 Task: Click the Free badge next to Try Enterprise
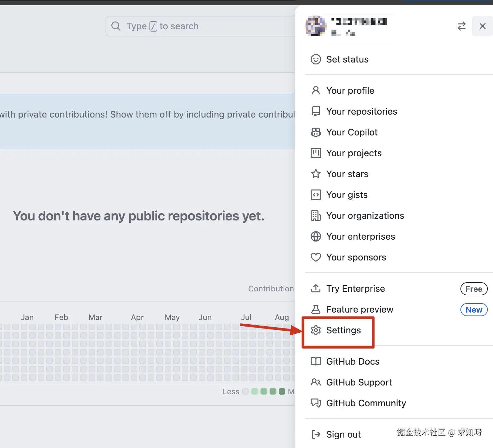(x=474, y=289)
